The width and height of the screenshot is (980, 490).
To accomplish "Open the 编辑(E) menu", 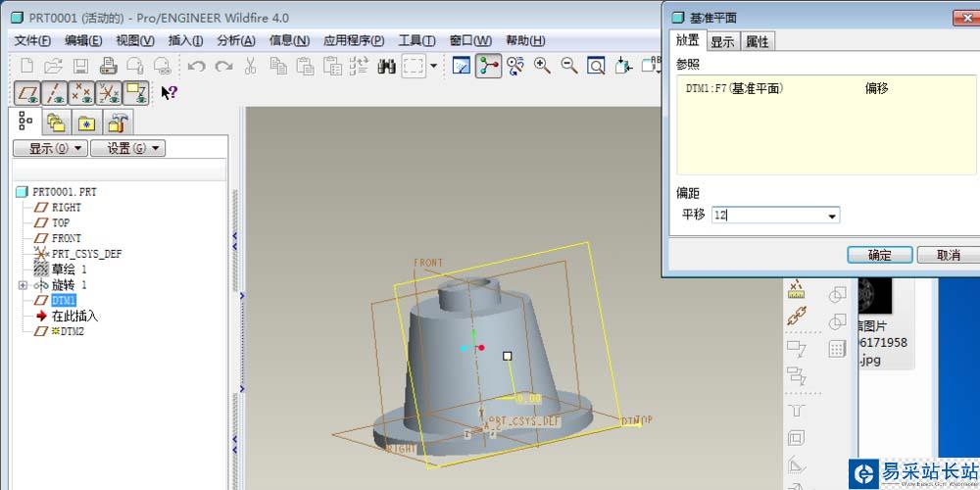I will (x=83, y=40).
